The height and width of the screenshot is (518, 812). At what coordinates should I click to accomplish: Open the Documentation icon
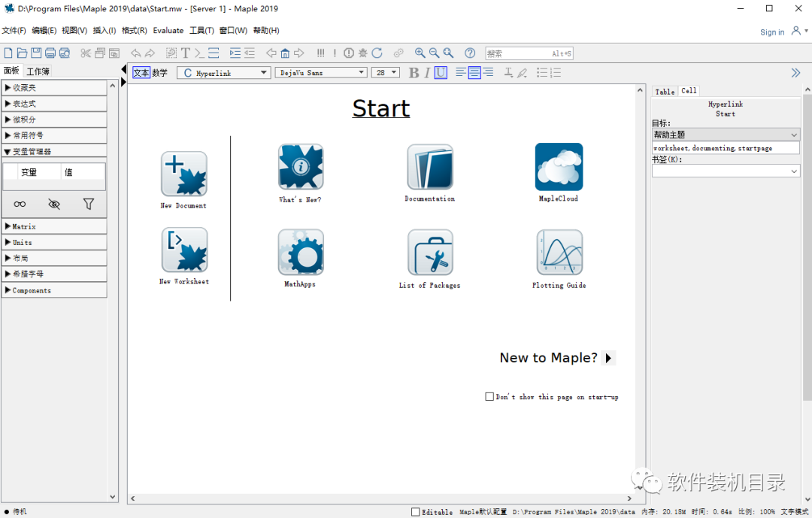(430, 167)
